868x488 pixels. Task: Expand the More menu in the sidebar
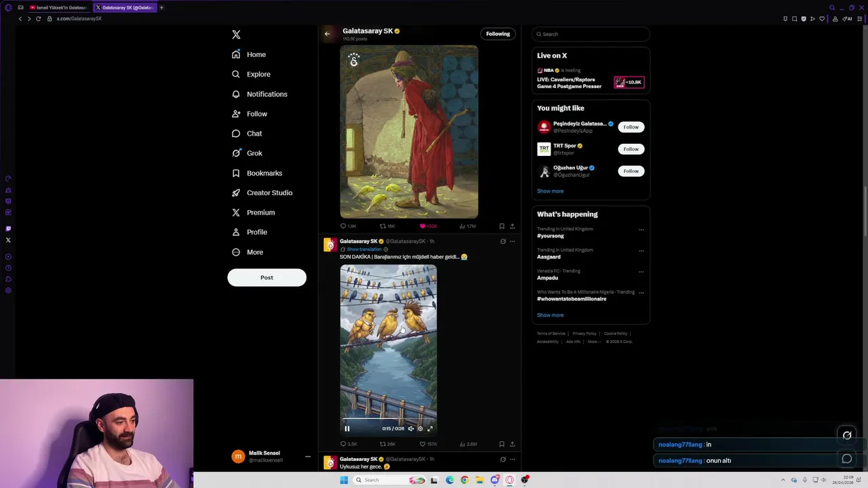(248, 252)
